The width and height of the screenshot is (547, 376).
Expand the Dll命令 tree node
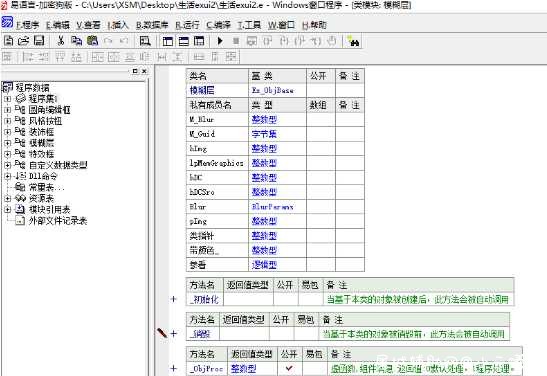pyautogui.click(x=7, y=176)
